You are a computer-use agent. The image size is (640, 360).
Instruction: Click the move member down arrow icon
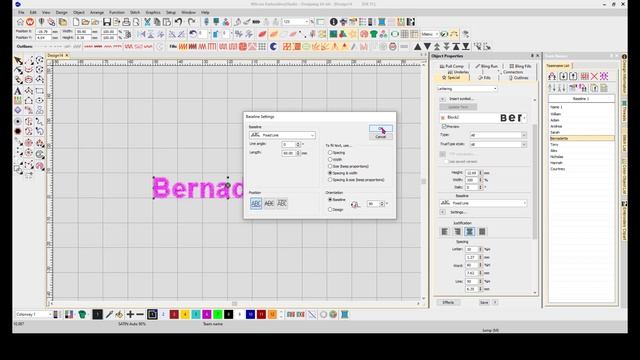pyautogui.click(x=563, y=76)
